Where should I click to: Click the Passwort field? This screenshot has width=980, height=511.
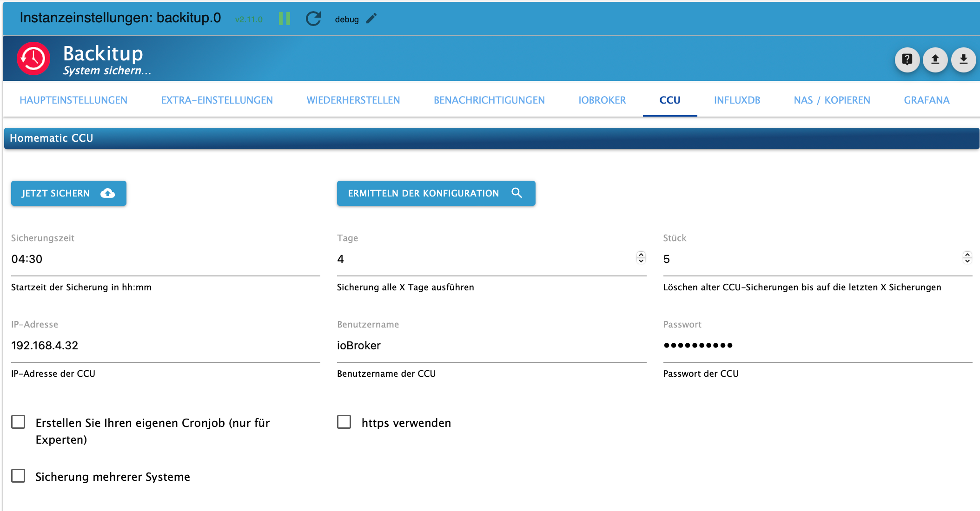coord(817,346)
